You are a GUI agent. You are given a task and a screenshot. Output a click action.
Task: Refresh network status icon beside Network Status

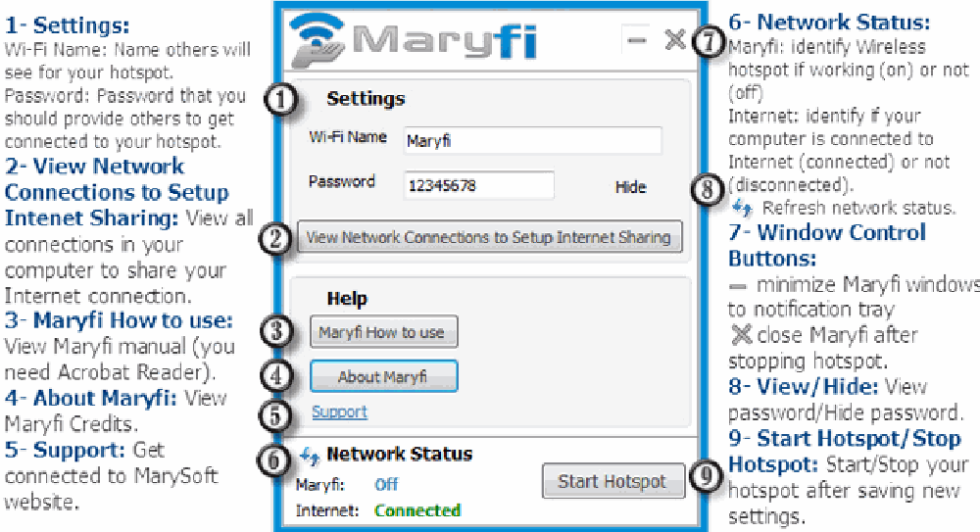coord(310,456)
